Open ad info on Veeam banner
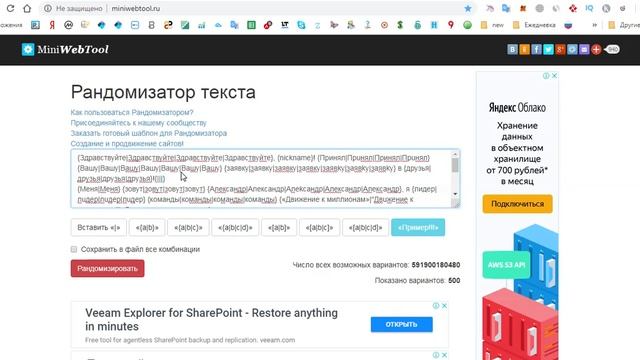This screenshot has width=640, height=360. coord(436,305)
